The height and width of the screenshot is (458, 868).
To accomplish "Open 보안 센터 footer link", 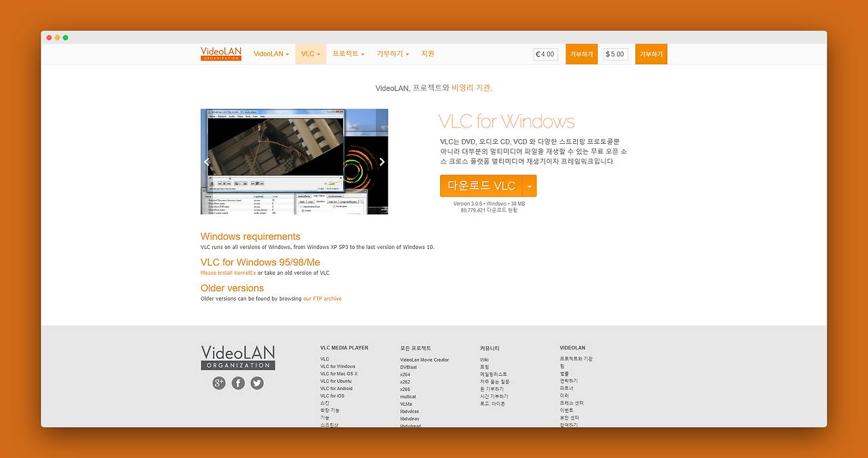I will 569,418.
